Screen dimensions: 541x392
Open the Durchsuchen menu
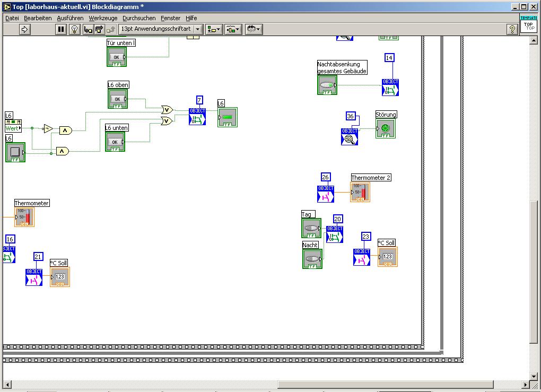pyautogui.click(x=139, y=18)
